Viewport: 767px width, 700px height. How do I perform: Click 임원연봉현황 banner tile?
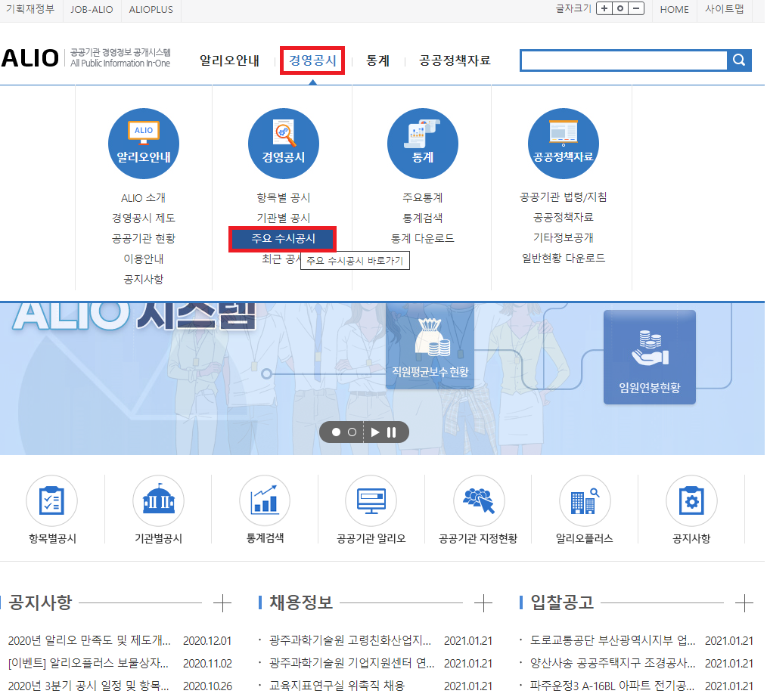tap(650, 357)
